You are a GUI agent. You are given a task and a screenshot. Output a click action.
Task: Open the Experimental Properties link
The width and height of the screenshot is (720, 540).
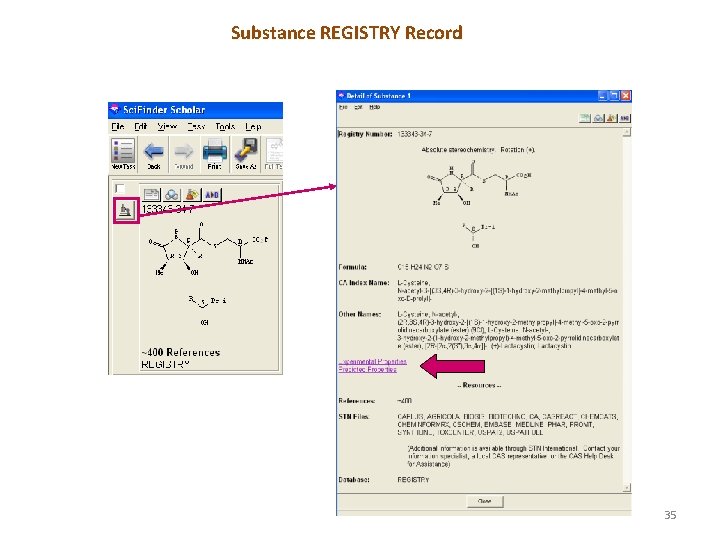click(372, 361)
